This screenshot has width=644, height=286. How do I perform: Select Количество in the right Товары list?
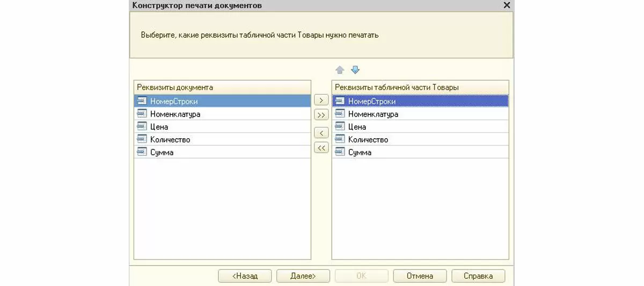[x=368, y=140]
